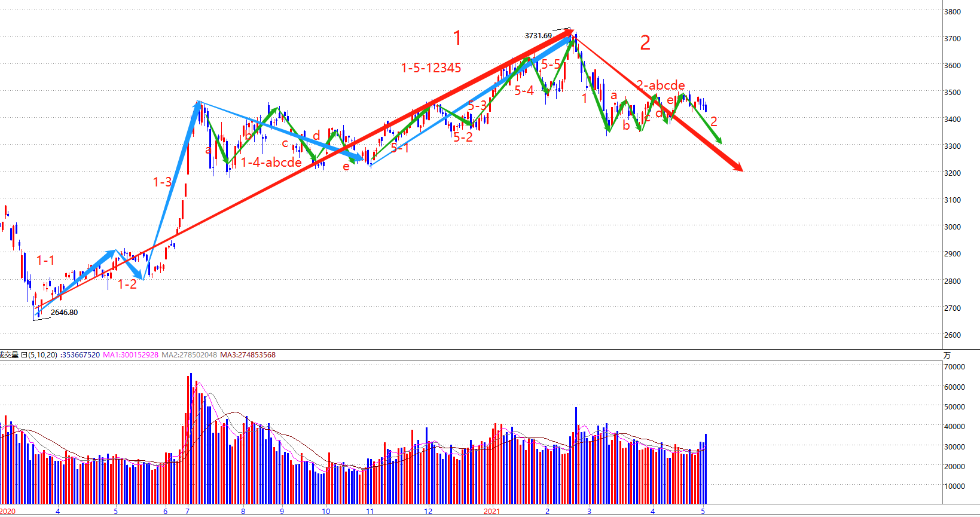The image size is (980, 517).
Task: Select the MA2:278502048 legend entry
Action: click(x=190, y=355)
